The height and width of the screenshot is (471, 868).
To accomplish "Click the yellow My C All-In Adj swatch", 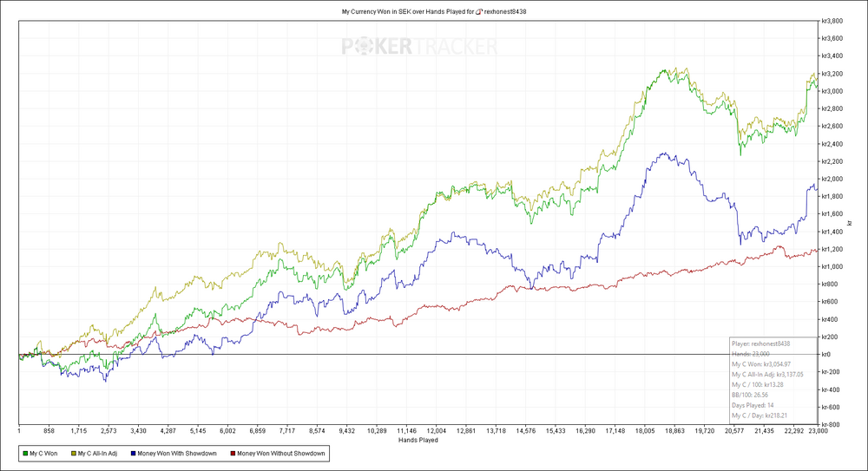I will click(x=73, y=454).
